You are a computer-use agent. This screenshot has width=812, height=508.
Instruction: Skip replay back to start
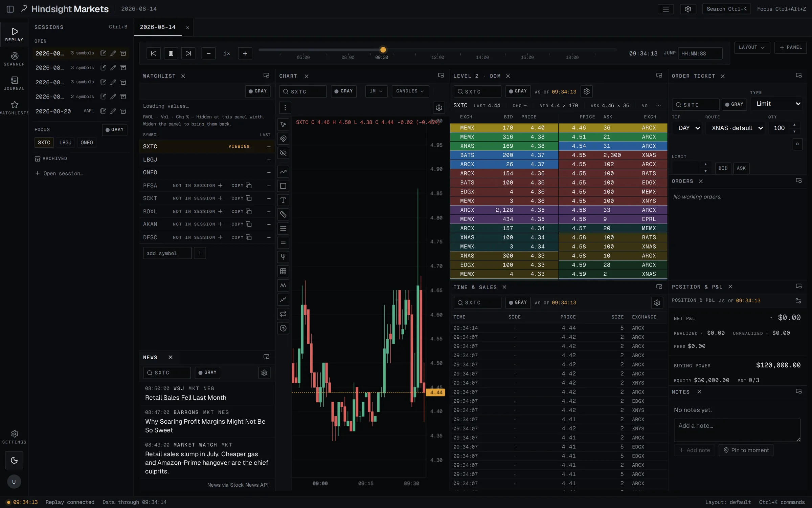tap(154, 53)
